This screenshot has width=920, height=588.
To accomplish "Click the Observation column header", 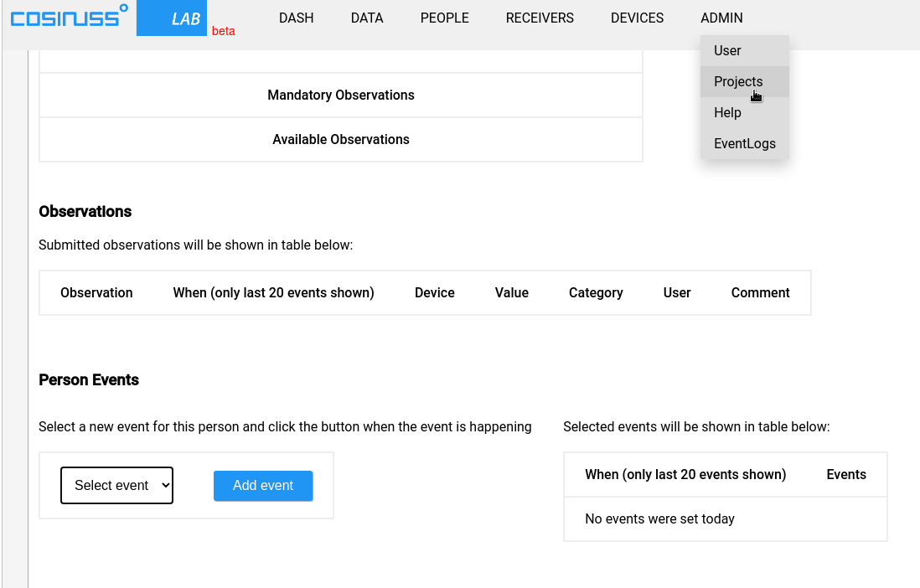I will [x=96, y=292].
